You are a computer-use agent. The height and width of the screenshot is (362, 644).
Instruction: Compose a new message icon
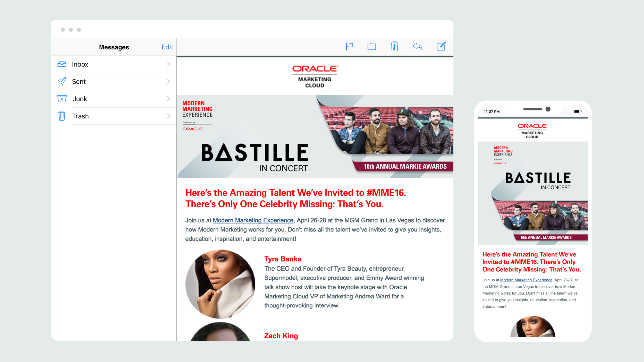tap(441, 46)
